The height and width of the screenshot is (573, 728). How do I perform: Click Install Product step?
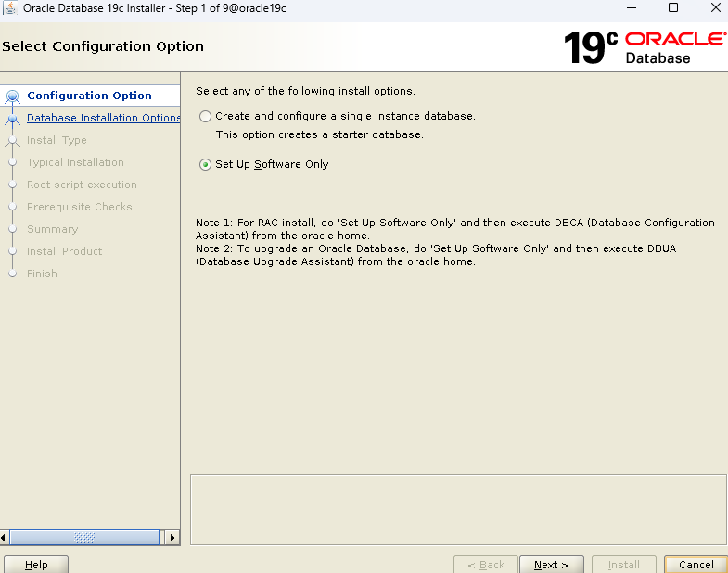(x=65, y=251)
